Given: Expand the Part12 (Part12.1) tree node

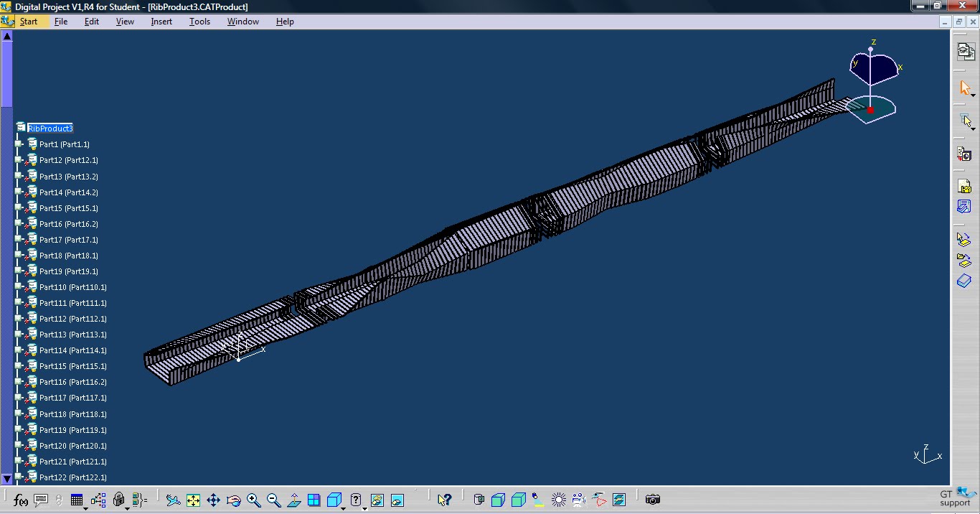Looking at the screenshot, I should 19,160.
